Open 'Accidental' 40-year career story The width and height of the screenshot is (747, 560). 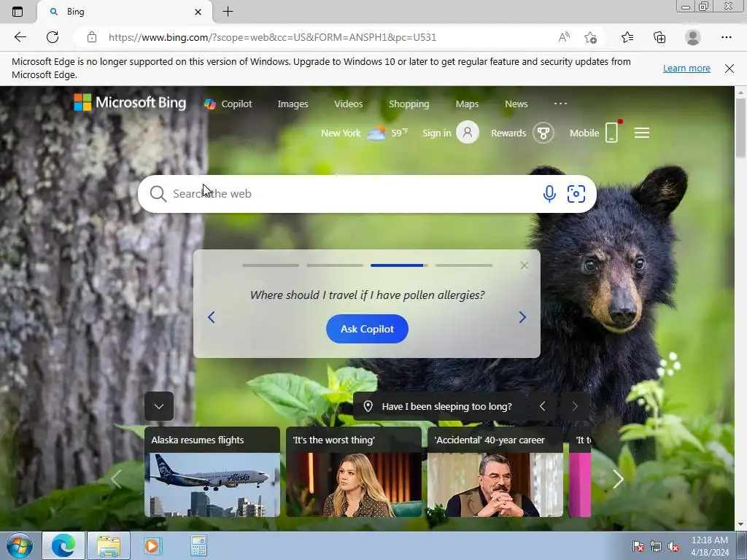(x=495, y=472)
